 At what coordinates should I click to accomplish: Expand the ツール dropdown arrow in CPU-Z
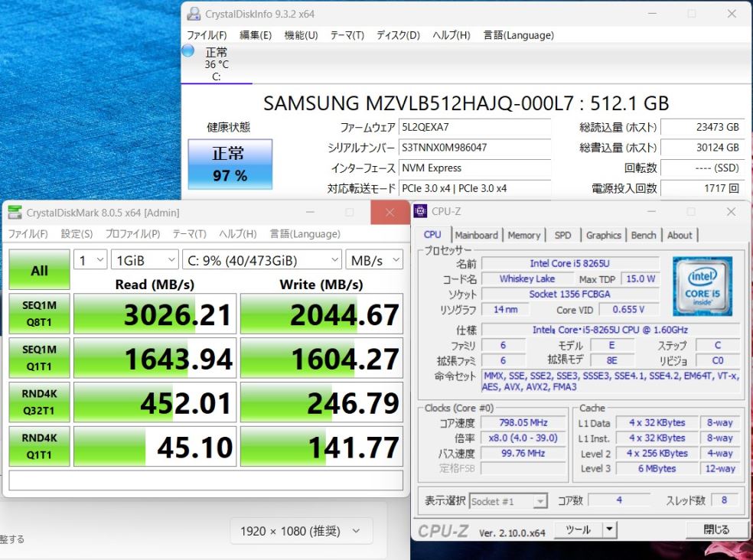[x=609, y=529]
